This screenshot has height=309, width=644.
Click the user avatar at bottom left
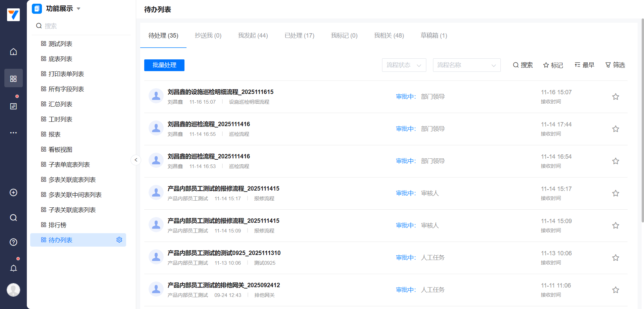coord(13,290)
